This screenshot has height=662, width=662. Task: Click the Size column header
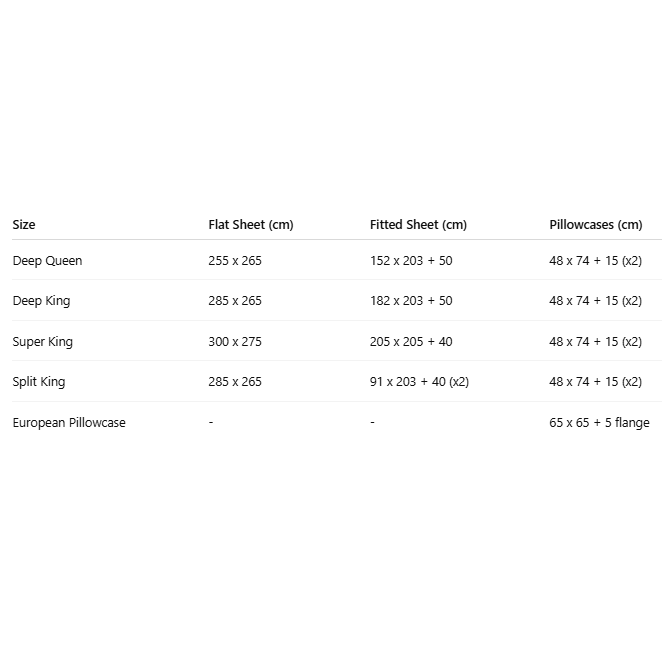coord(24,225)
